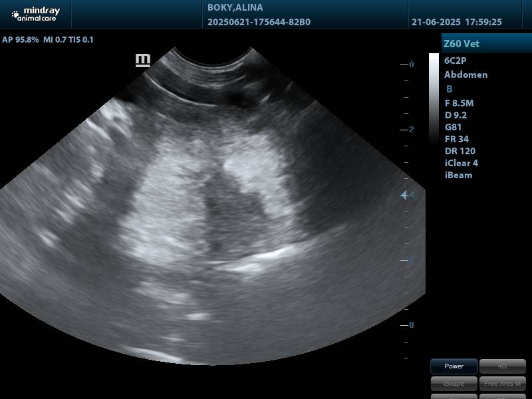This screenshot has width=532, height=399.
Task: Open the Abdomen exam preset
Action: click(x=465, y=74)
